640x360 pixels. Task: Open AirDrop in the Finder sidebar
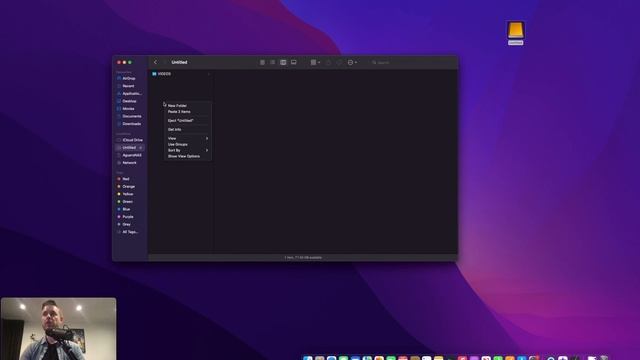point(129,78)
